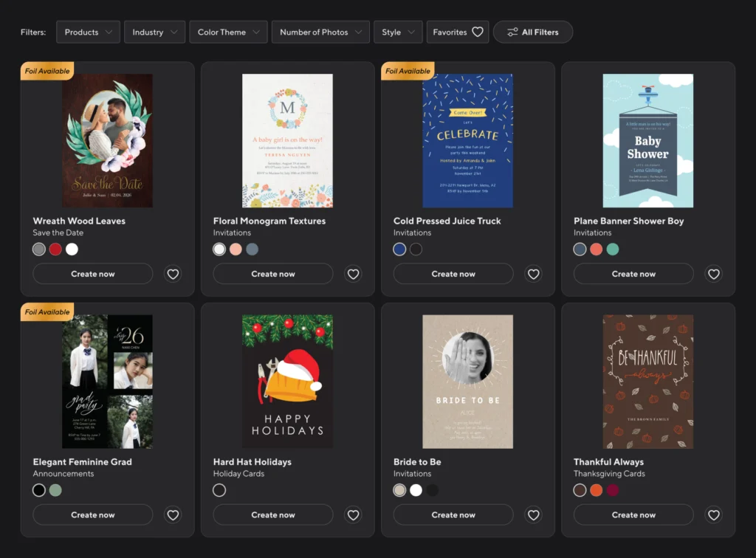Choose green swatch on Plane Banner Shower Boy
Viewport: 756px width, 558px height.
(x=612, y=249)
